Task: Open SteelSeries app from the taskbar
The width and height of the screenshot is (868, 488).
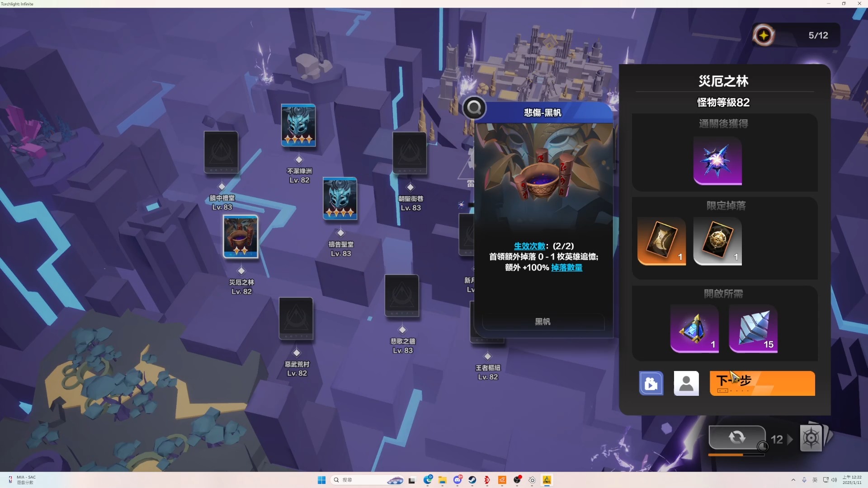Action: (x=532, y=480)
